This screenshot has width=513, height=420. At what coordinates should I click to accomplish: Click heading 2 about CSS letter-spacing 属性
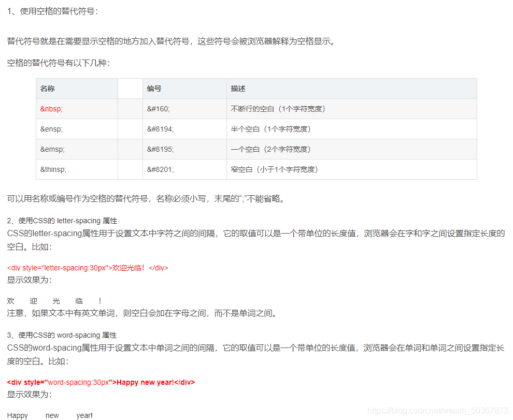tap(62, 221)
